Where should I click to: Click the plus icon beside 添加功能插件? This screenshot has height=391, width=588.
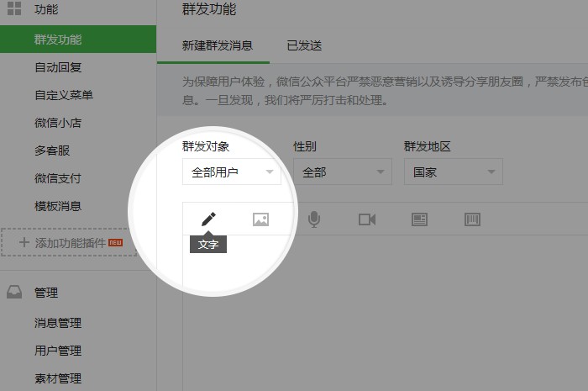pos(24,242)
